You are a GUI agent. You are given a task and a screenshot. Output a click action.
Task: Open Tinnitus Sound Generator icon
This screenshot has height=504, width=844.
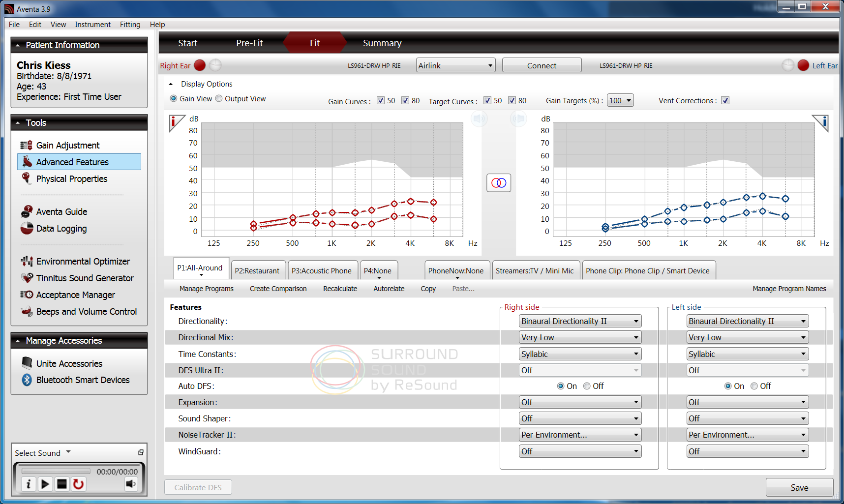point(27,278)
